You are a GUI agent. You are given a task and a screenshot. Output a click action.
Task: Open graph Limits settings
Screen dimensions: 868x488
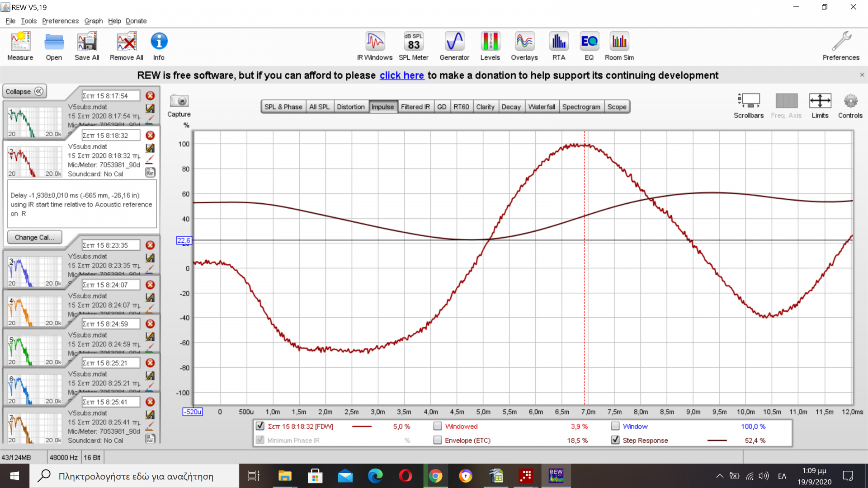820,101
